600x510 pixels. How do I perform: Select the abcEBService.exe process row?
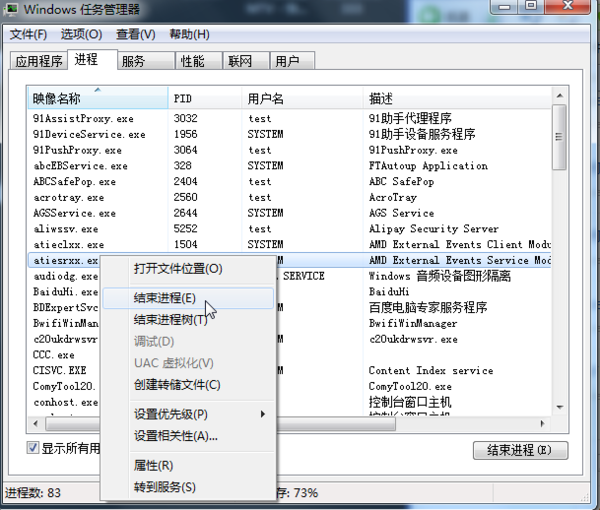click(289, 166)
